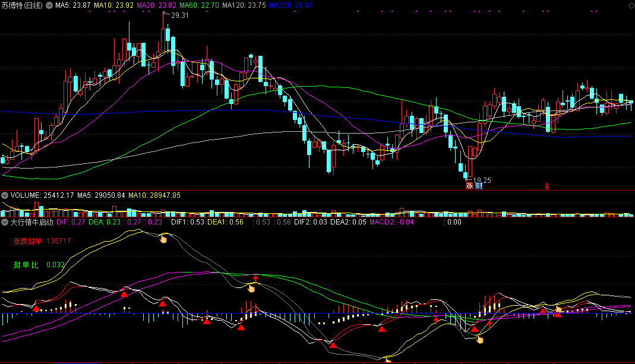Open the 大行情牛启动 indicator dropdown chevron
635x364 pixels.
point(5,222)
